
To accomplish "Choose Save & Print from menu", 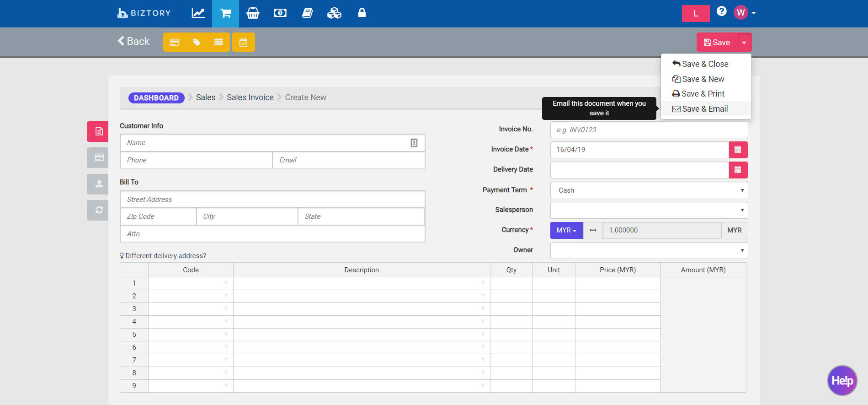I will [x=706, y=94].
